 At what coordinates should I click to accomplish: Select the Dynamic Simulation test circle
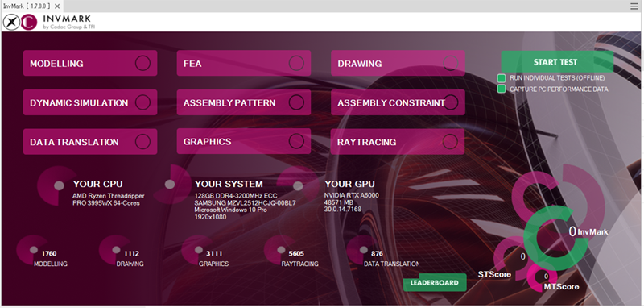pyautogui.click(x=142, y=102)
